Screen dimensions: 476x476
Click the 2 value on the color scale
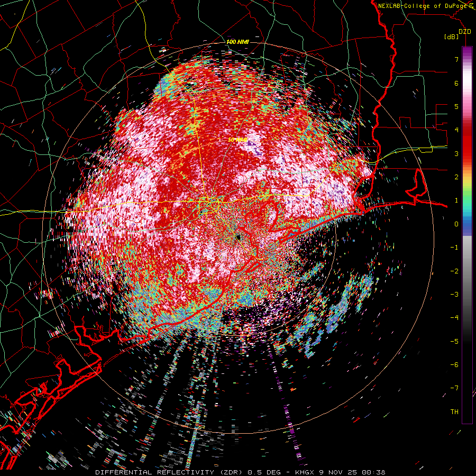456,177
